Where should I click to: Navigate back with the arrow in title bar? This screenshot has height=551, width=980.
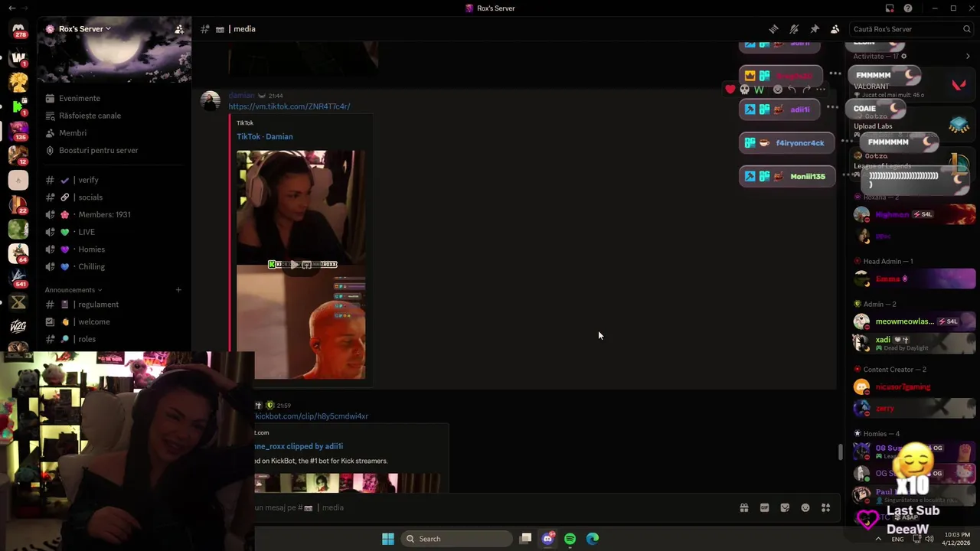[x=11, y=8]
